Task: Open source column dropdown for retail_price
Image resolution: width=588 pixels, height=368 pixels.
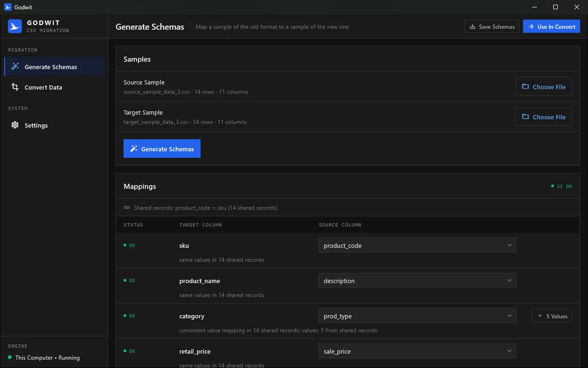Action: [x=417, y=351]
